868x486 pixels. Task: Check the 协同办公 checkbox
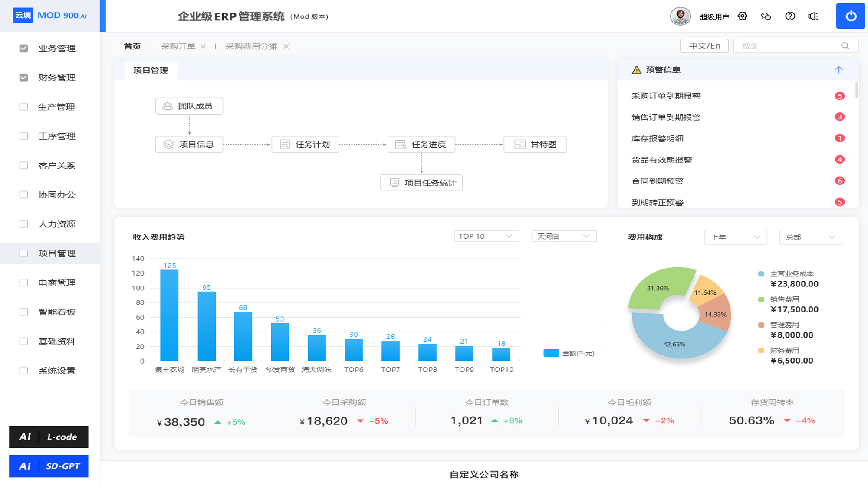pyautogui.click(x=24, y=195)
